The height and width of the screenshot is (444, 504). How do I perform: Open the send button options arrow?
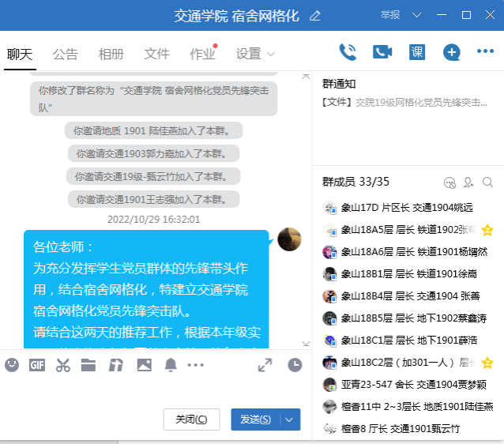click(291, 420)
